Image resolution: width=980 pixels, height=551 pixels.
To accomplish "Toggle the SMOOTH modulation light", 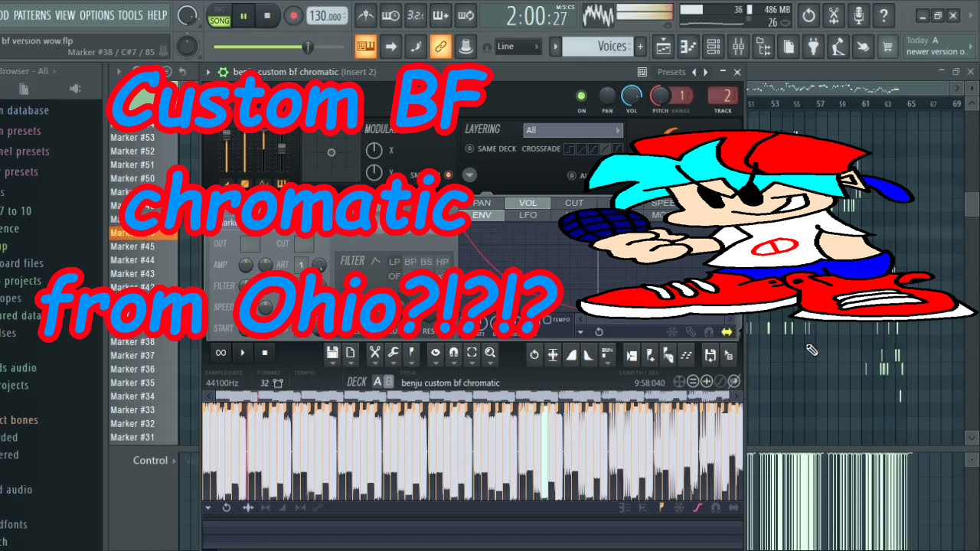I will point(449,174).
